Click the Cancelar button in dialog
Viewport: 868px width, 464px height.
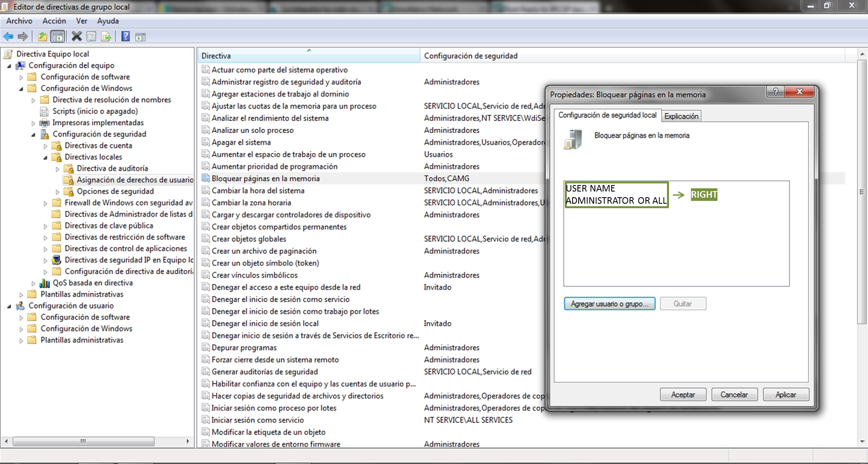(734, 394)
